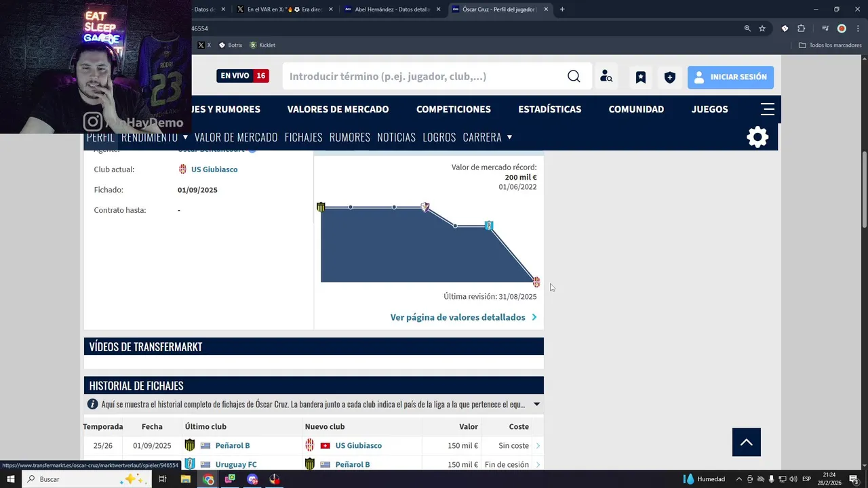Open Peñarol B link in 25/26 row
Screen dimensions: 868x488
click(233, 445)
